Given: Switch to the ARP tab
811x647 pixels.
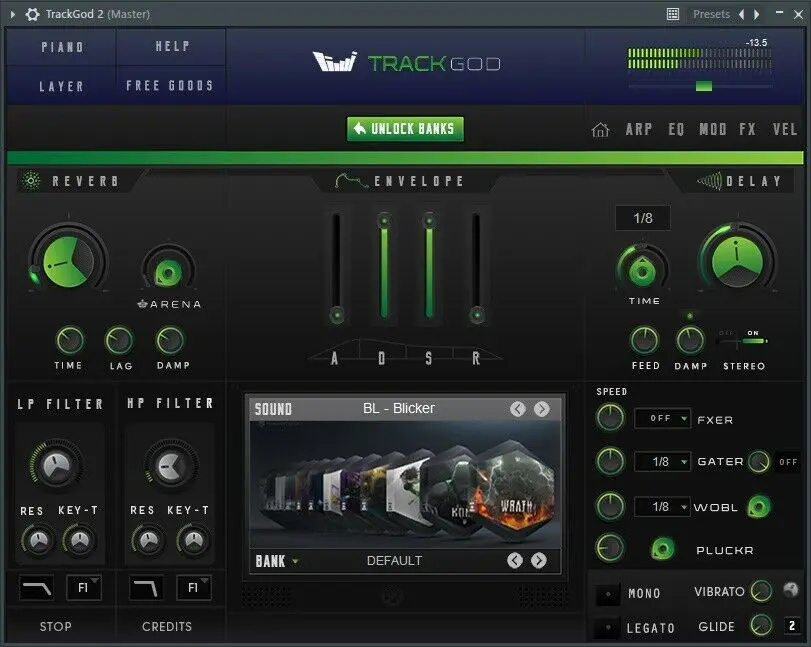Looking at the screenshot, I should click(x=638, y=129).
